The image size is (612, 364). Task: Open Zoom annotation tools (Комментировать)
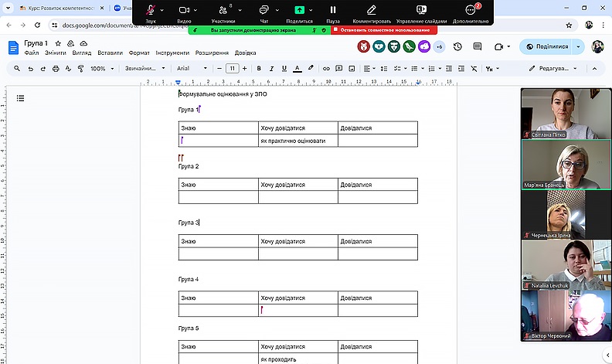click(372, 11)
